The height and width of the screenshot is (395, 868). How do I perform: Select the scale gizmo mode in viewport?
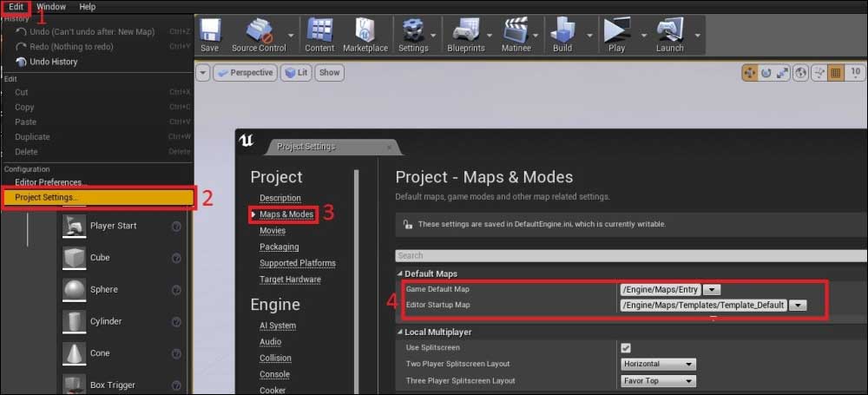782,73
